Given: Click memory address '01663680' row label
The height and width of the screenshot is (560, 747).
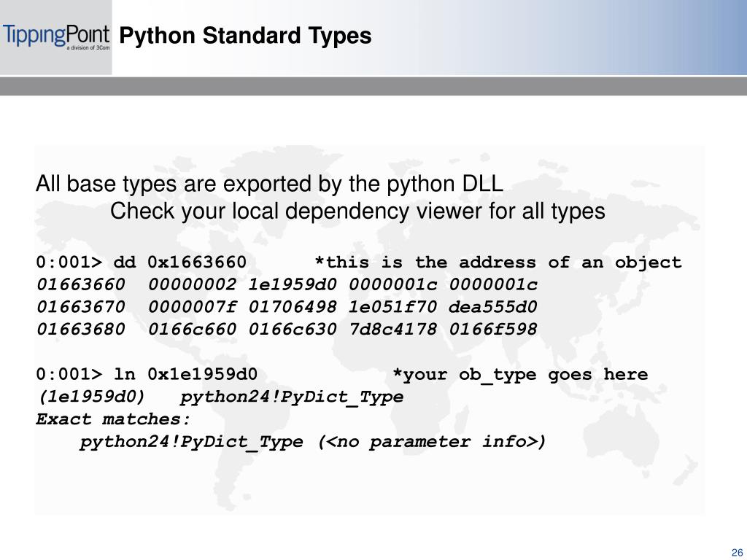Looking at the screenshot, I should point(80,330).
